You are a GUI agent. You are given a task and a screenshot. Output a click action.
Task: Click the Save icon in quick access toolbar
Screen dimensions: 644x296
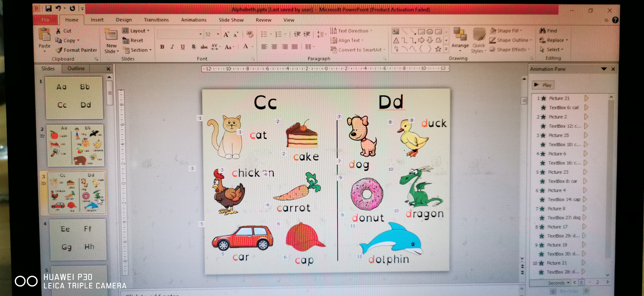coord(48,9)
